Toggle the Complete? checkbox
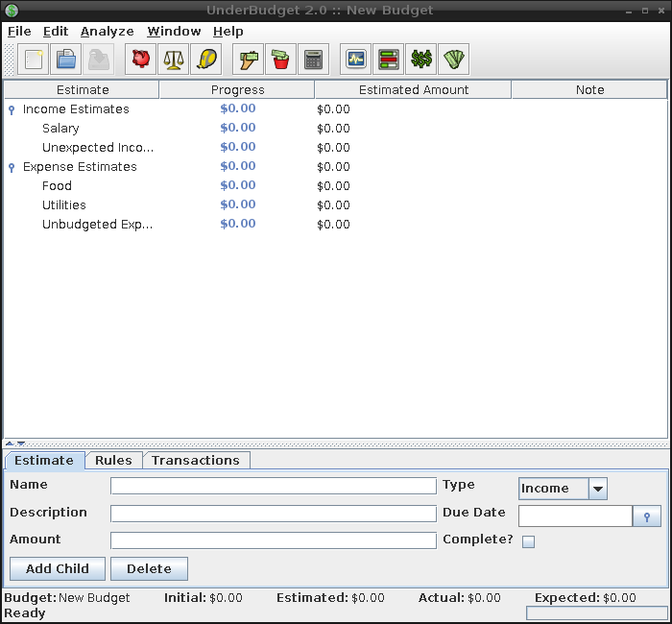This screenshot has width=672, height=624. point(528,541)
